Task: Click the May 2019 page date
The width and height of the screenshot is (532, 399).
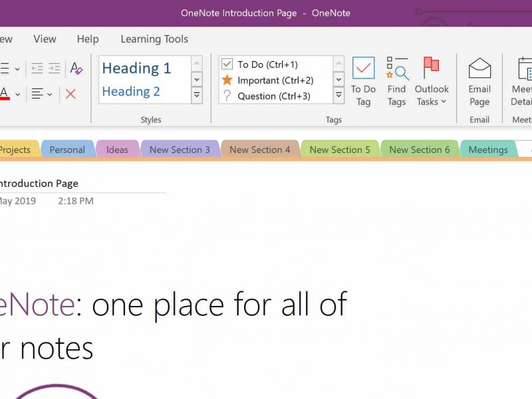Action: coord(18,201)
